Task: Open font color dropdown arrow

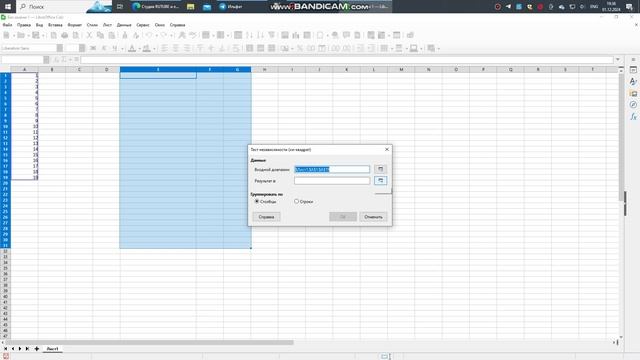Action: pos(139,49)
